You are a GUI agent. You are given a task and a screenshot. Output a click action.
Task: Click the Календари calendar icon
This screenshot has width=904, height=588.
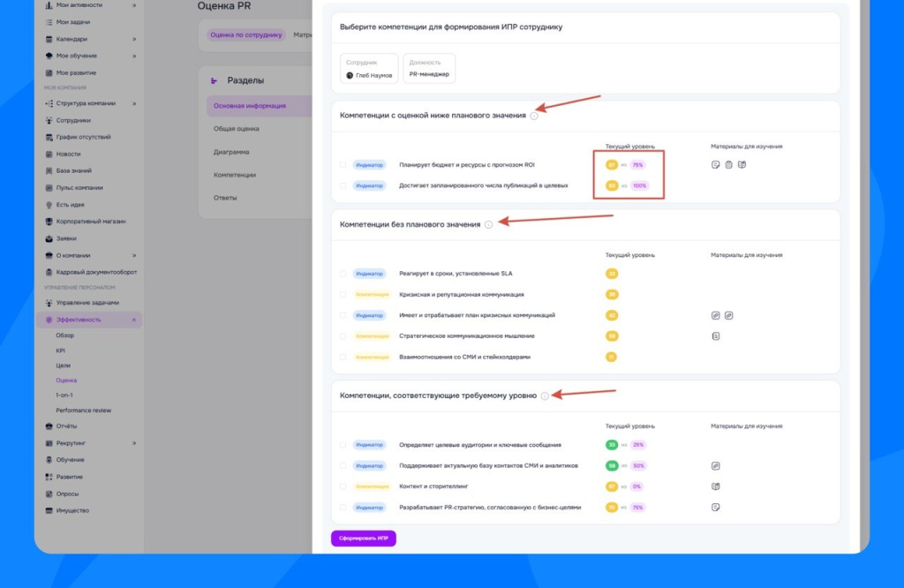[49, 39]
